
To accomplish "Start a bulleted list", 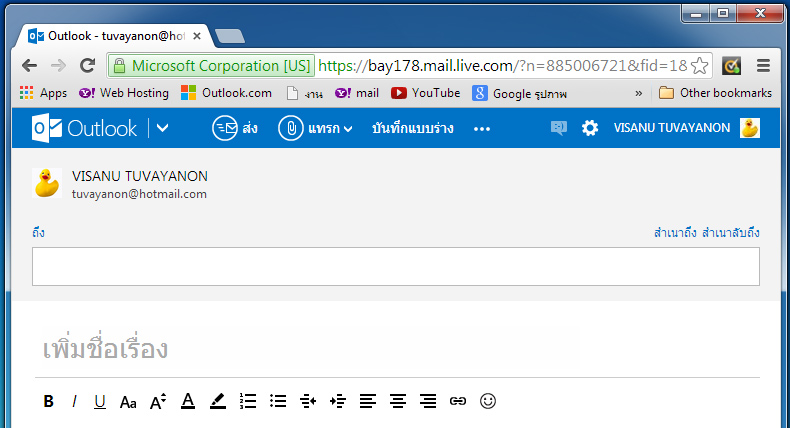I will tap(279, 401).
